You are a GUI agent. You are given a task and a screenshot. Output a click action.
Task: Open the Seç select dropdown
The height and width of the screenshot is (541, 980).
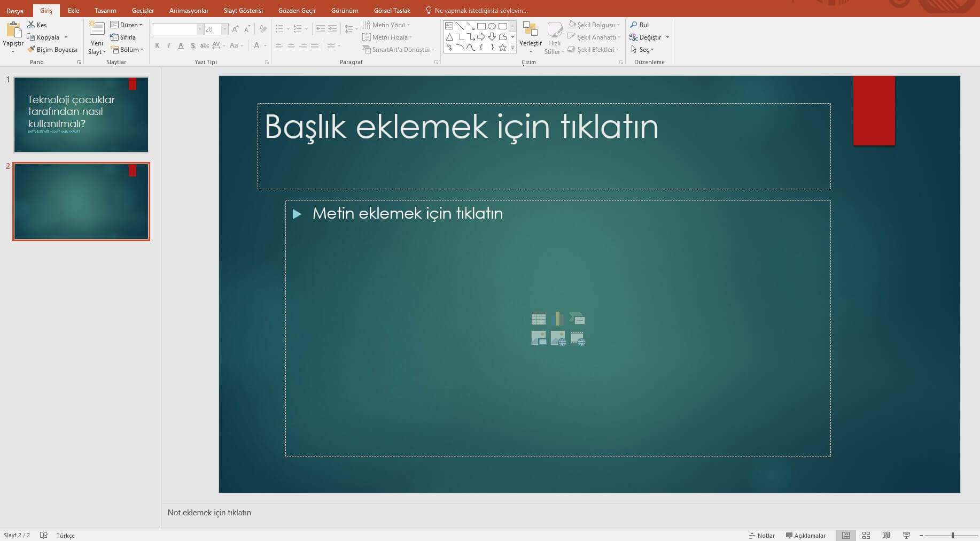click(x=642, y=49)
